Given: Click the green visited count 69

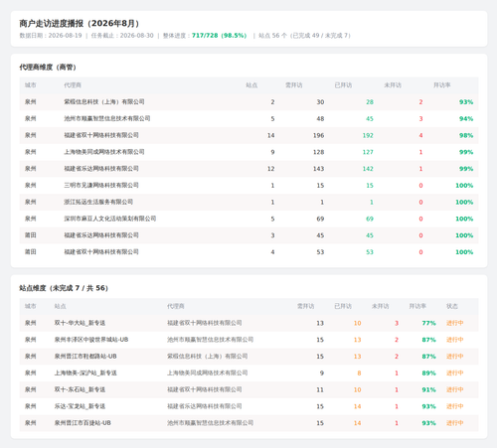Looking at the screenshot, I should (370, 219).
